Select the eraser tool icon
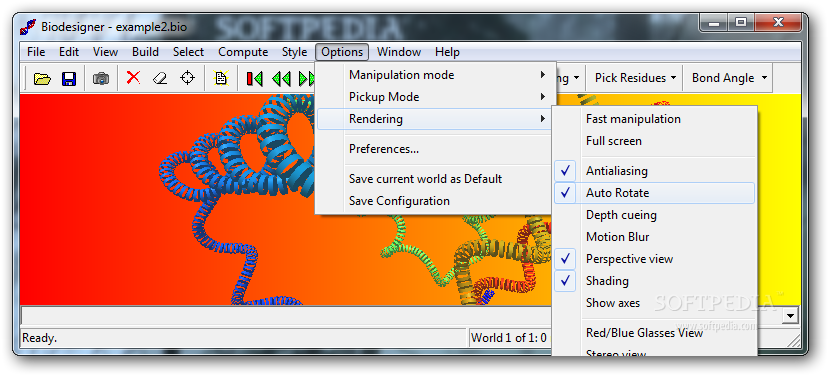Screen dimensions: 829x376 [x=160, y=79]
